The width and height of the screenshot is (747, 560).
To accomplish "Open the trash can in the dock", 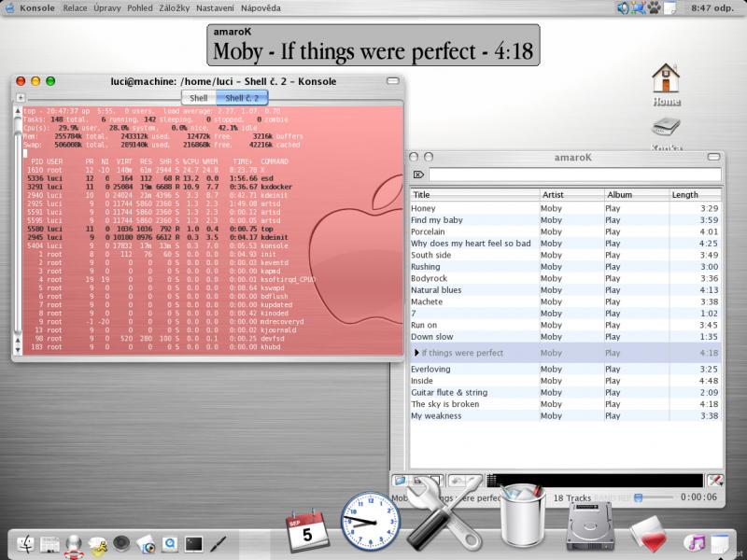I will click(x=523, y=514).
